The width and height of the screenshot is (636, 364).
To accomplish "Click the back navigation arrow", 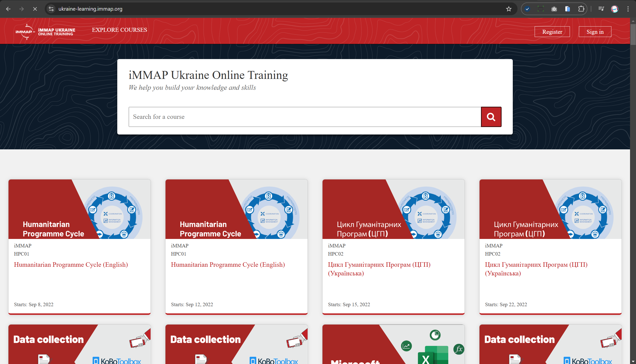I will click(x=8, y=9).
